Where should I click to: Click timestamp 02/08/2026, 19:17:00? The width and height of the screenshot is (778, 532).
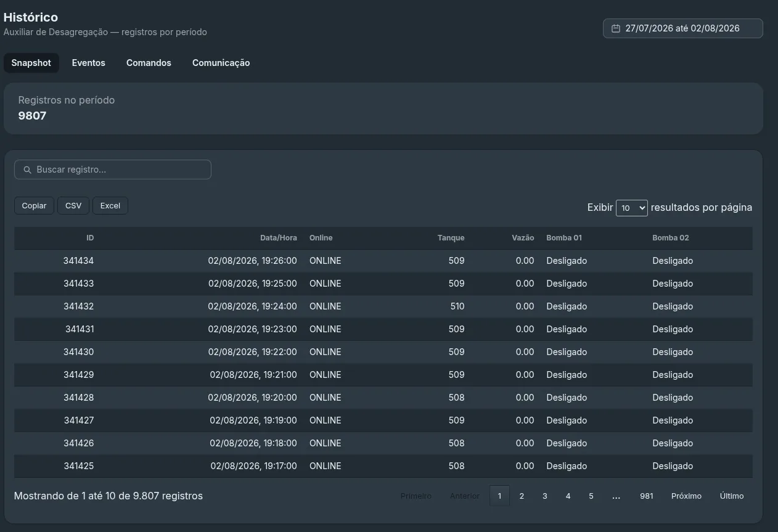click(x=253, y=466)
